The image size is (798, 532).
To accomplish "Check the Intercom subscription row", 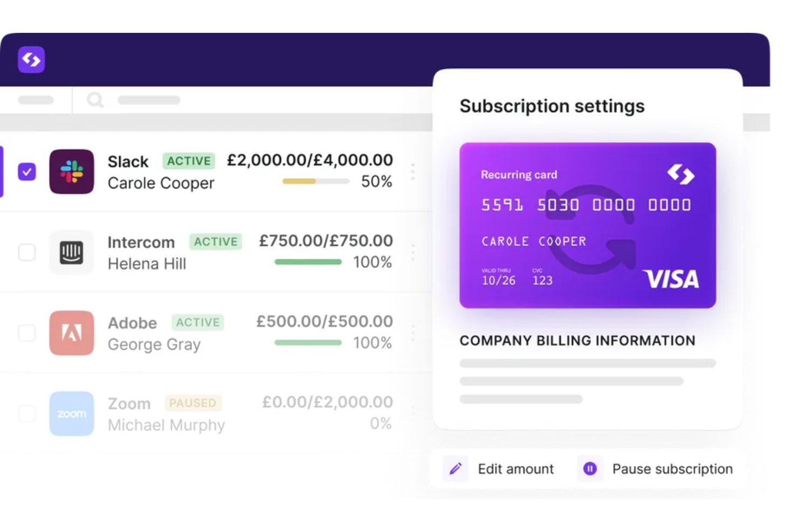I will tap(26, 252).
